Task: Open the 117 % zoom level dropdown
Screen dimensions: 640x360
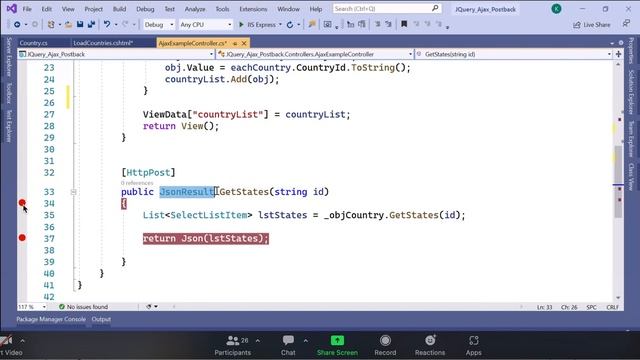Action: point(32,307)
